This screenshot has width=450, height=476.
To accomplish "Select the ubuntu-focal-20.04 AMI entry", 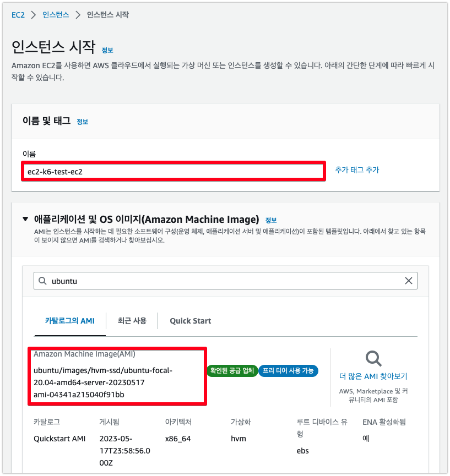I will (x=117, y=376).
